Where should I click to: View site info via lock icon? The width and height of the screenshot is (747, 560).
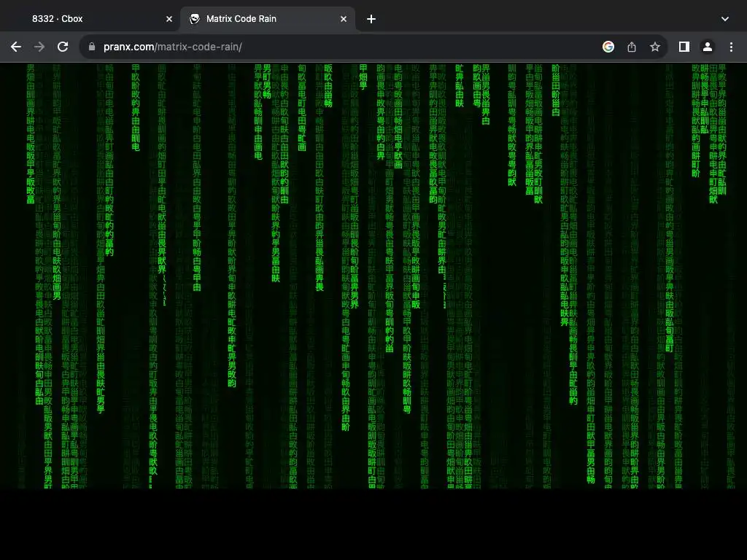tap(92, 47)
